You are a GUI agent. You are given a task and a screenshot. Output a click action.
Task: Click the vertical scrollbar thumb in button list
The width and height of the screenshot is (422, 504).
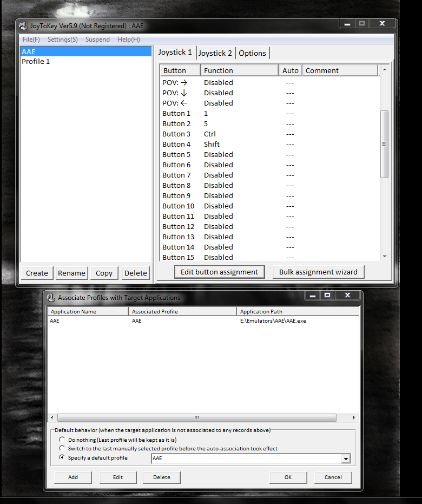[385, 144]
